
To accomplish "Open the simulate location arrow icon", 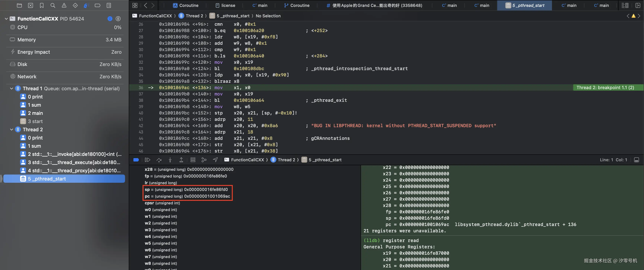I will point(215,160).
